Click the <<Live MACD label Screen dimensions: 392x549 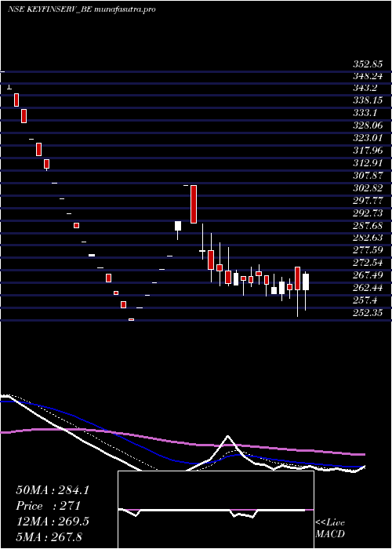coord(330,529)
